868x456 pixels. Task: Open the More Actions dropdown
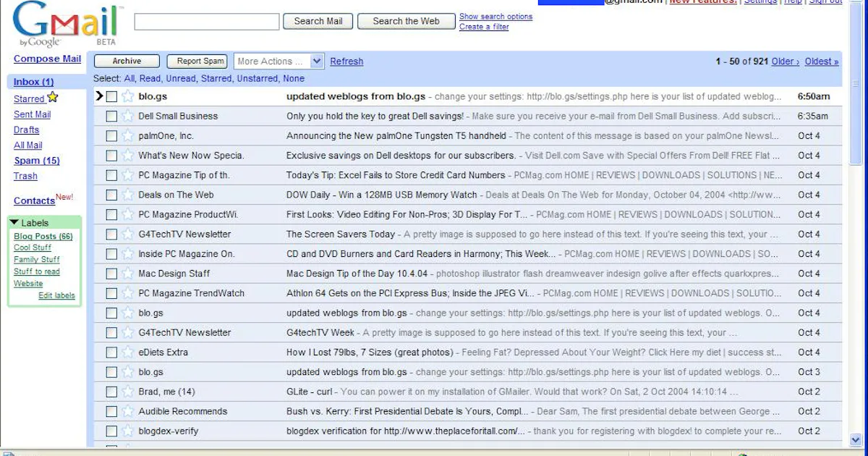(x=278, y=62)
